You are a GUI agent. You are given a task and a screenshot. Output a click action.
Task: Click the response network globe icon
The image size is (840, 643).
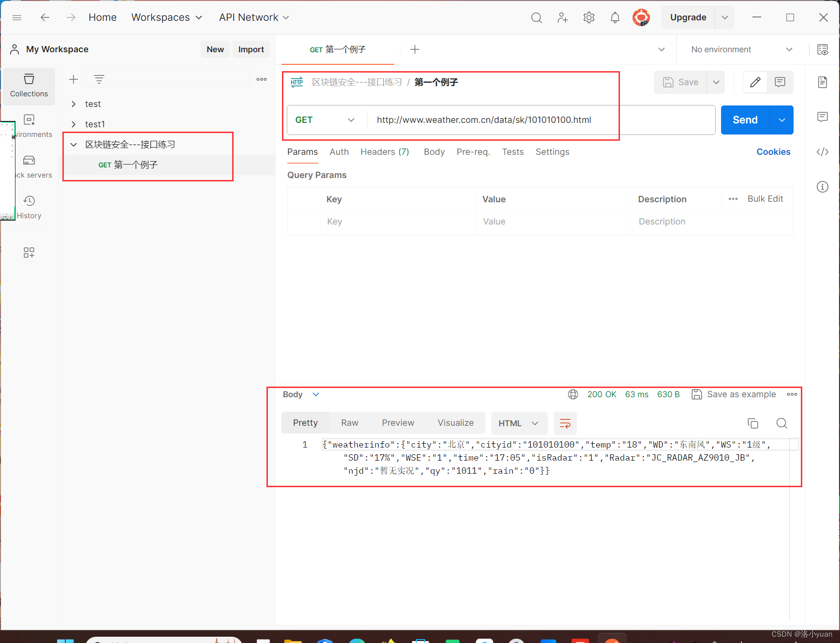[x=573, y=394]
